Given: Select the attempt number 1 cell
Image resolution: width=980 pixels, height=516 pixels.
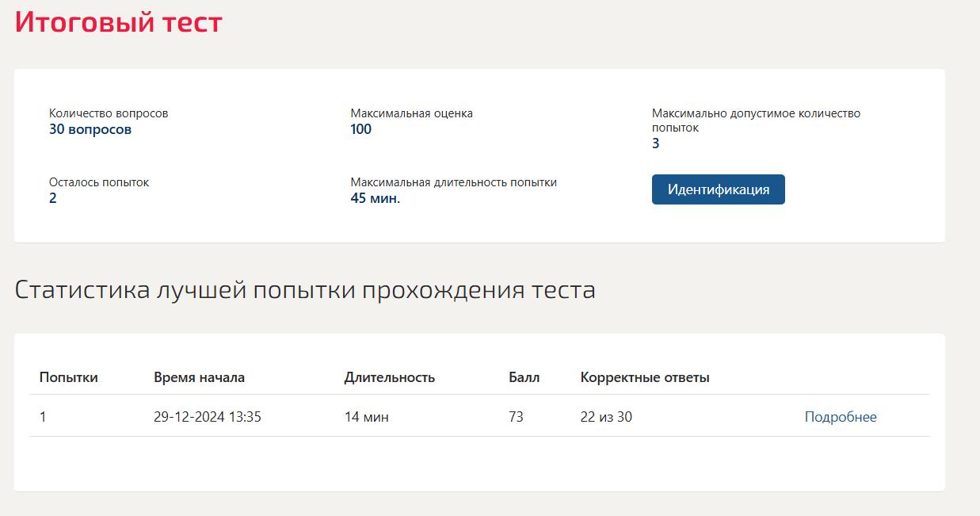Looking at the screenshot, I should 43,416.
